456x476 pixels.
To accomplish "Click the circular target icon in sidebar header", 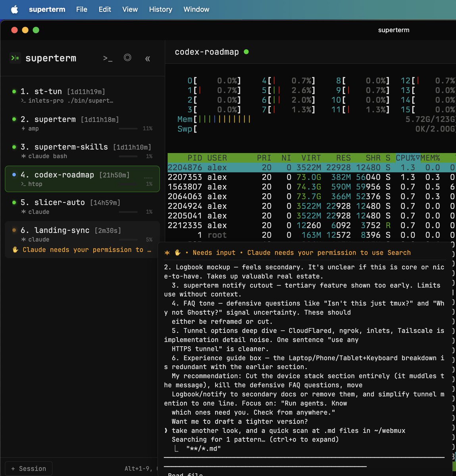I will 127,58.
